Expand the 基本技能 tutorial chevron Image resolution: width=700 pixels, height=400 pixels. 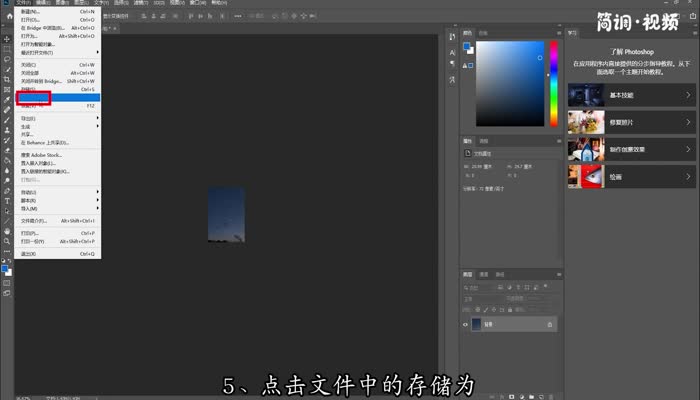[688, 95]
